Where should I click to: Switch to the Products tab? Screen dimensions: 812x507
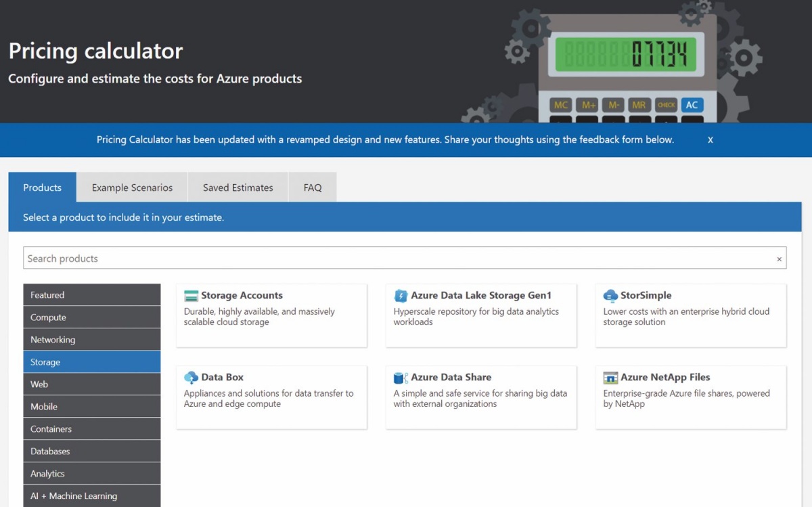pyautogui.click(x=43, y=188)
